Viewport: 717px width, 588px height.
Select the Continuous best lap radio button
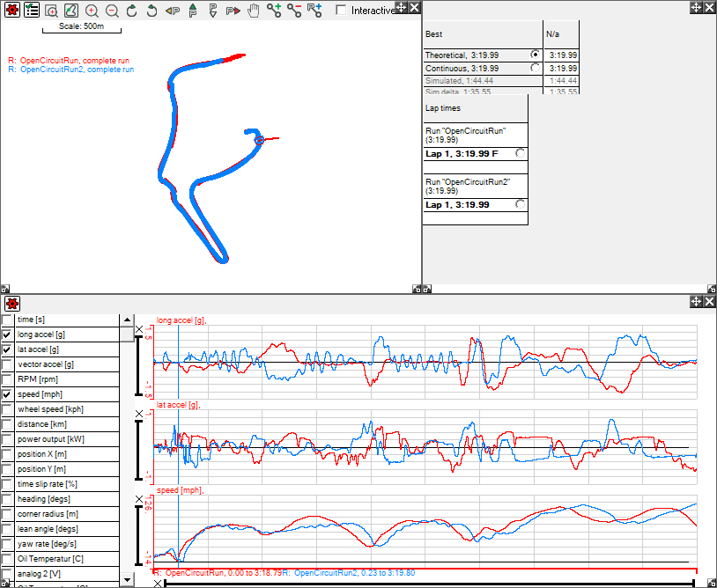point(535,68)
